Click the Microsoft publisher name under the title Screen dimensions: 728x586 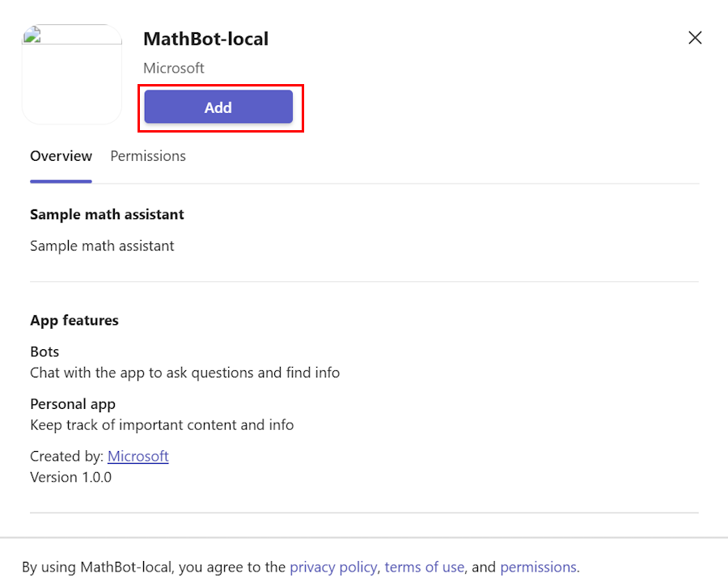click(174, 68)
